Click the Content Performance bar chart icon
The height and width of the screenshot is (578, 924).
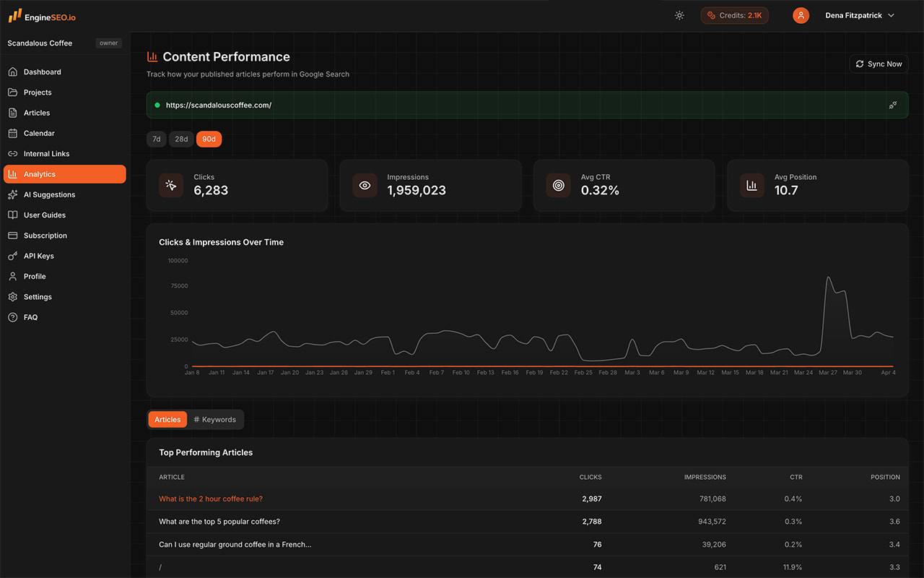click(152, 56)
